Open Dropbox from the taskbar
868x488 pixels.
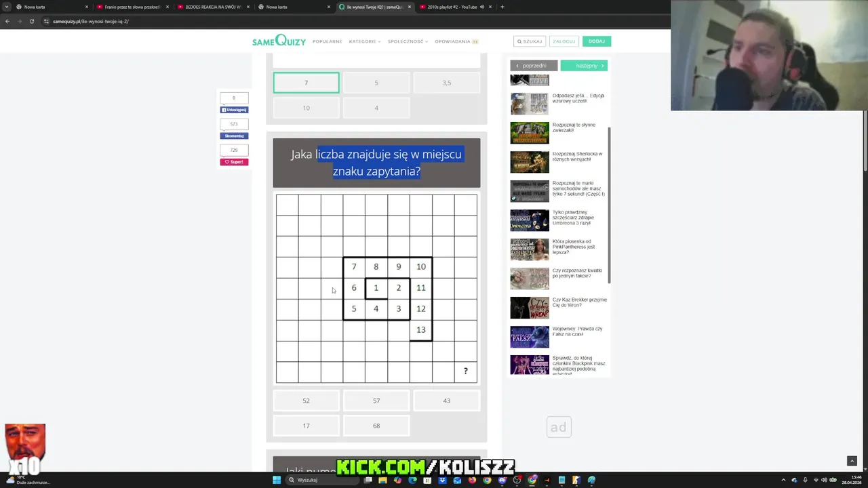(442, 480)
